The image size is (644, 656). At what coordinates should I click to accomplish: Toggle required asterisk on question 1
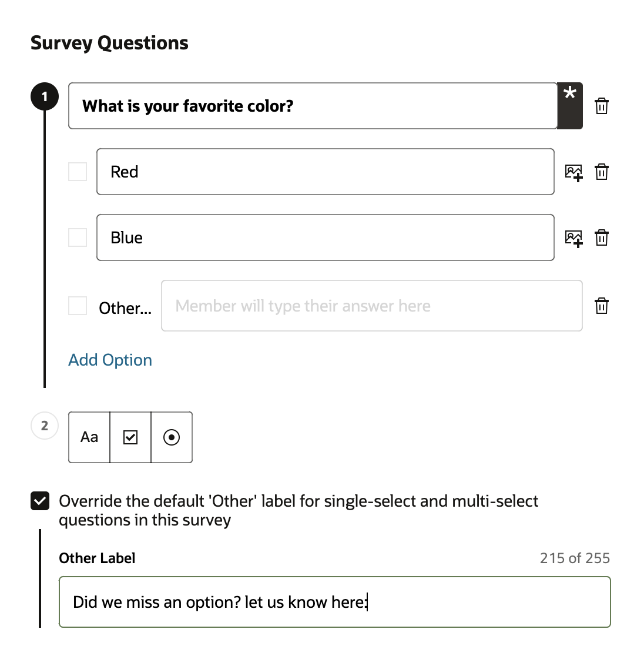[x=569, y=106]
